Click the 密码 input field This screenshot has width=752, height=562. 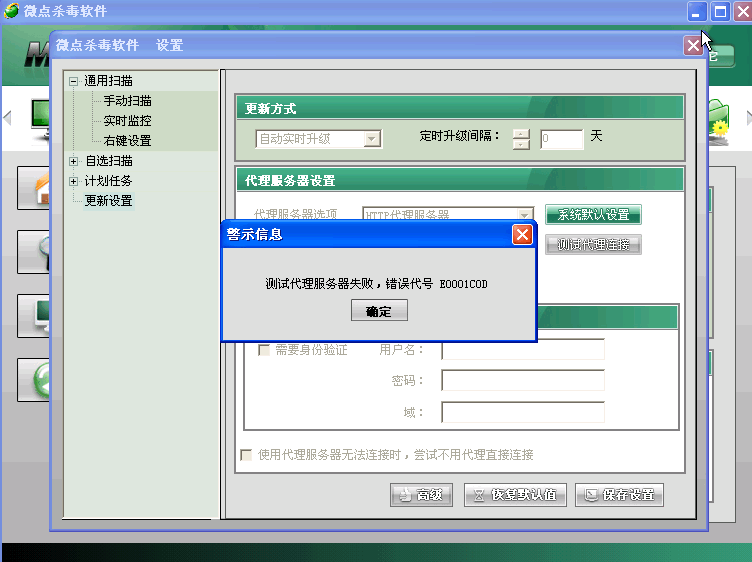pyautogui.click(x=523, y=380)
